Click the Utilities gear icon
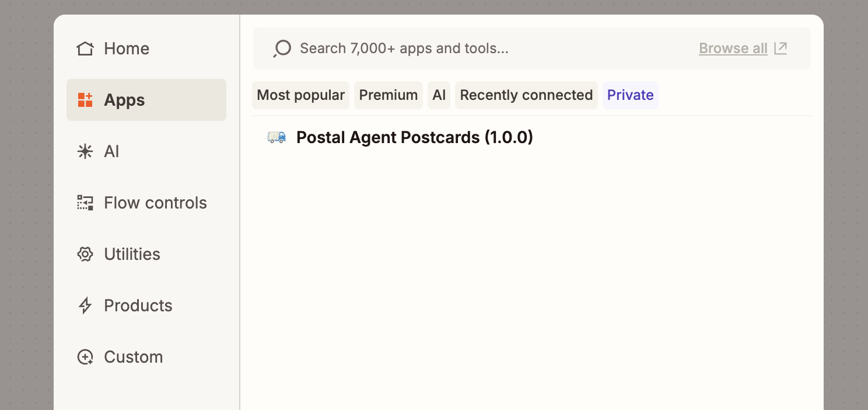 (85, 254)
